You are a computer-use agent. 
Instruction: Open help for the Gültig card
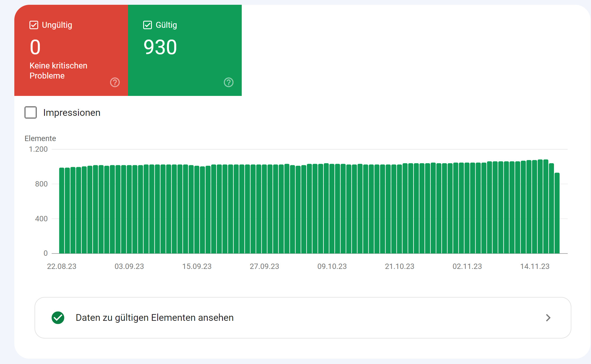[228, 82]
